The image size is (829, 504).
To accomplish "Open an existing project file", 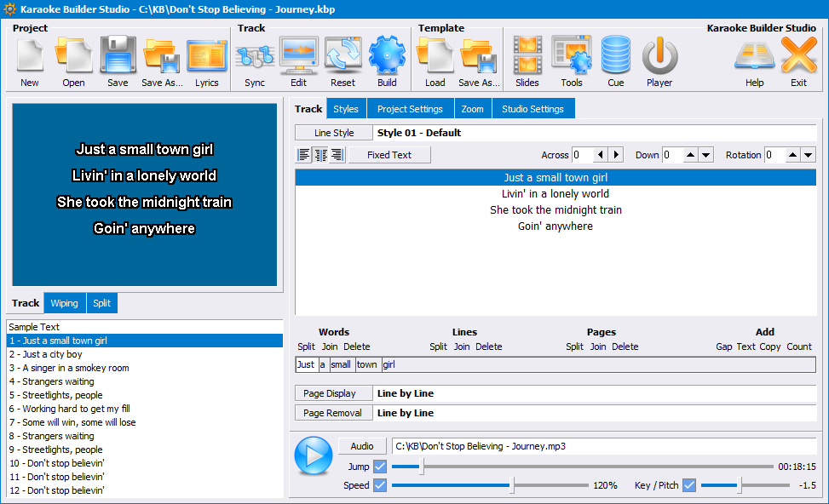I will [73, 62].
